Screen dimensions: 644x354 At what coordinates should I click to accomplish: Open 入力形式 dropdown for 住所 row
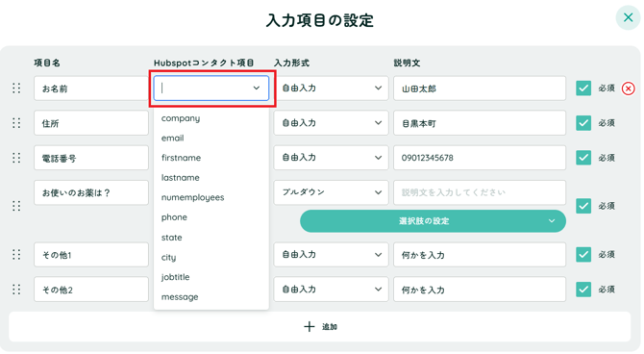click(331, 123)
